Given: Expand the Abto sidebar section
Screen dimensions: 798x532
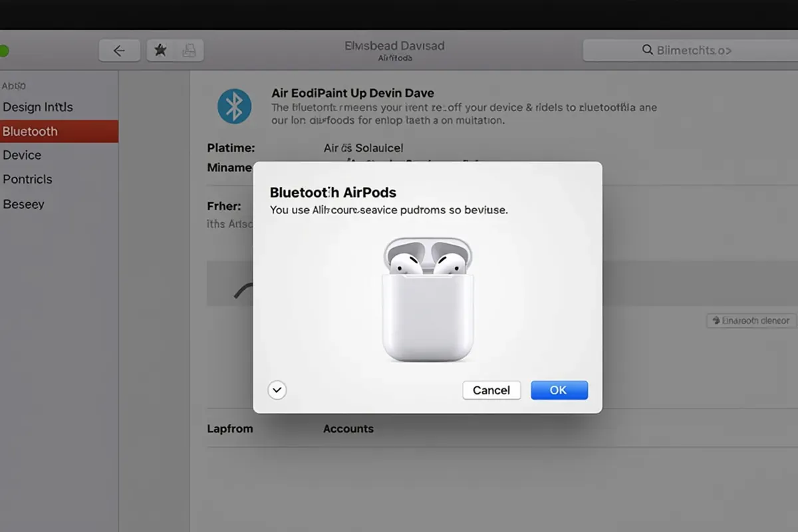Looking at the screenshot, I should (13, 85).
